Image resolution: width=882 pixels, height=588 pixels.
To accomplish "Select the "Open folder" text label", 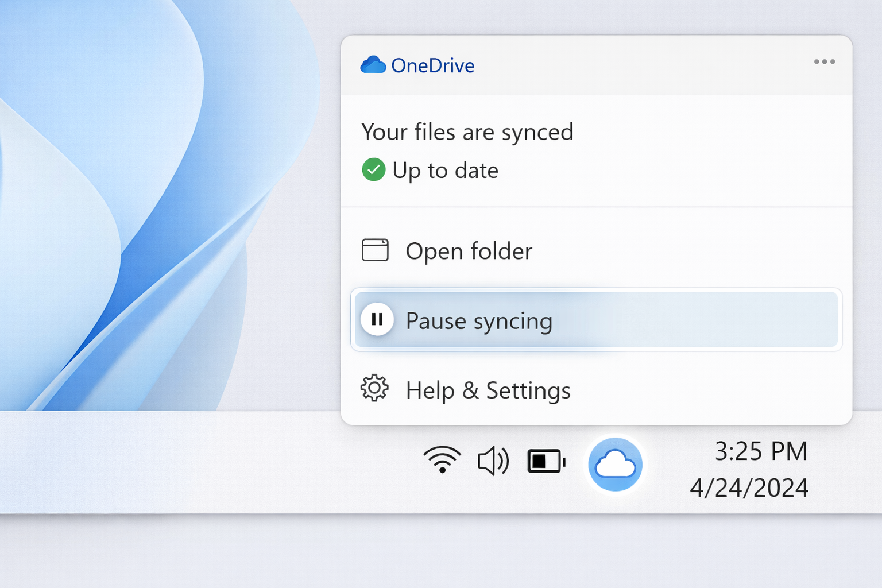I will (x=469, y=252).
